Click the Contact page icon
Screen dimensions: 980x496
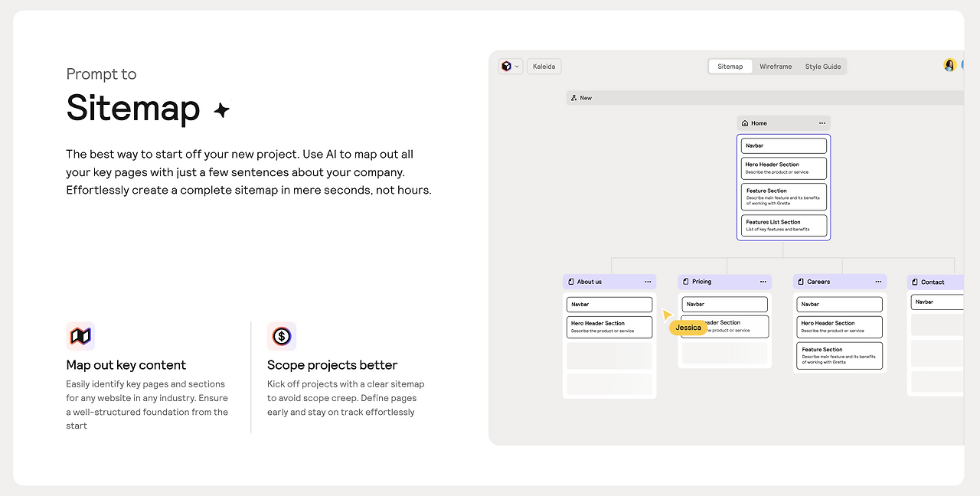(915, 282)
